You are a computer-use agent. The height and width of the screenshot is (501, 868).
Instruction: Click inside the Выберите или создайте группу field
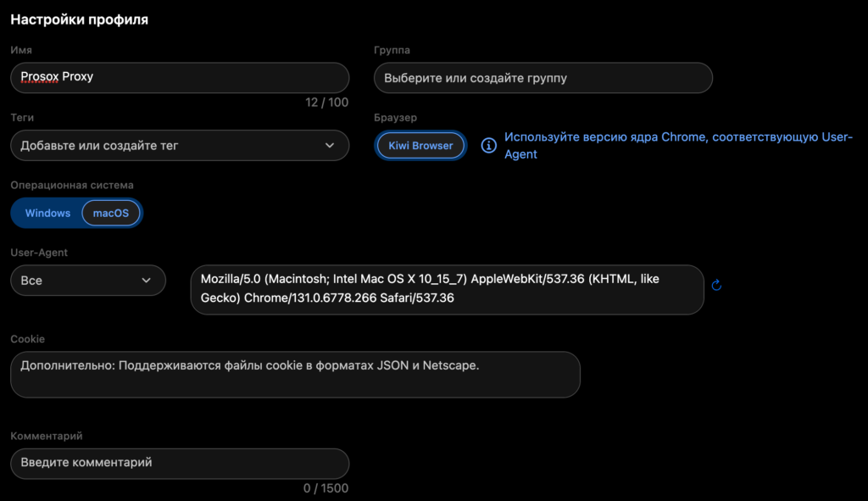point(542,77)
